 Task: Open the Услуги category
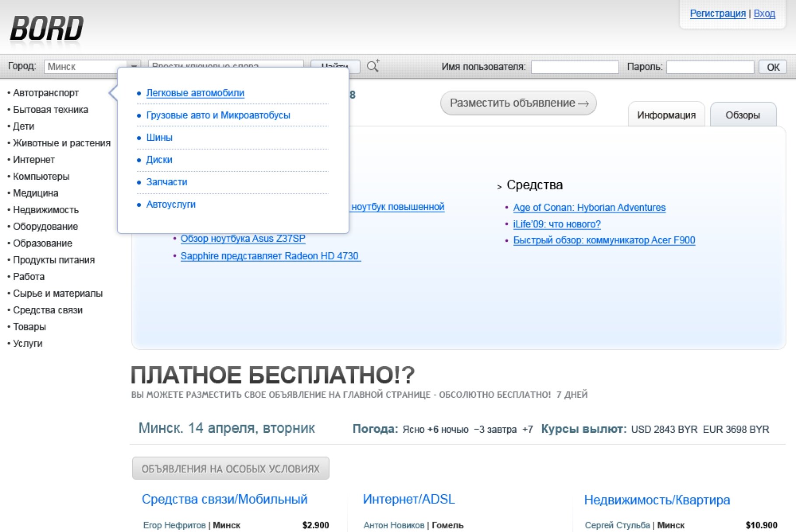point(28,344)
